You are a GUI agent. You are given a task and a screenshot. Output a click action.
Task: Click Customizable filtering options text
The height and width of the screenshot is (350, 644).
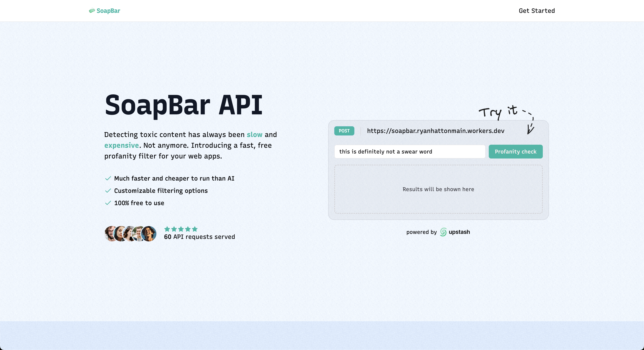pyautogui.click(x=161, y=191)
